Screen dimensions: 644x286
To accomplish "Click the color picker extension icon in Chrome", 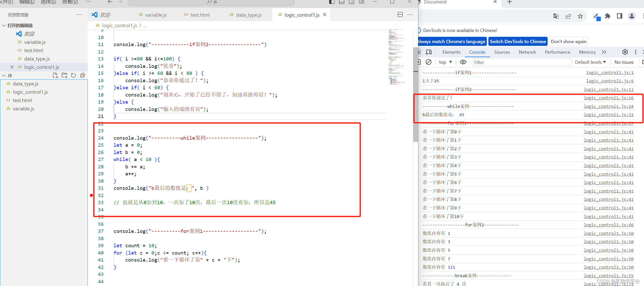I will pos(596,17).
